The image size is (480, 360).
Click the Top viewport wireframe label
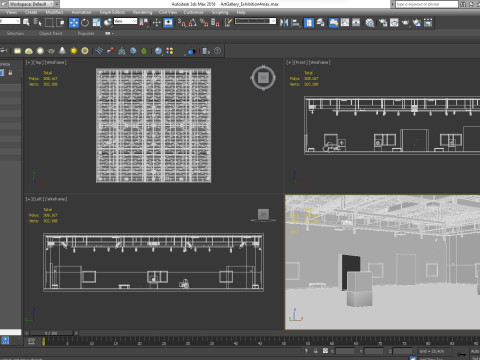click(x=55, y=62)
